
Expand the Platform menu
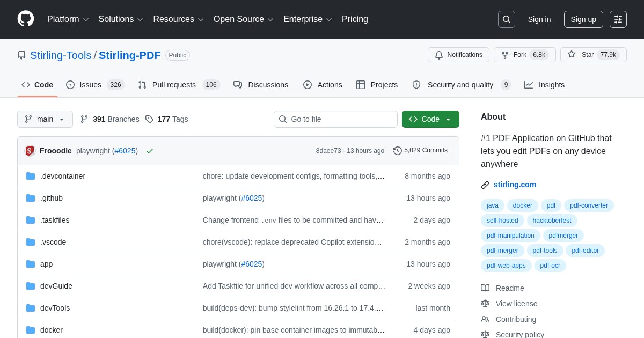(x=68, y=19)
